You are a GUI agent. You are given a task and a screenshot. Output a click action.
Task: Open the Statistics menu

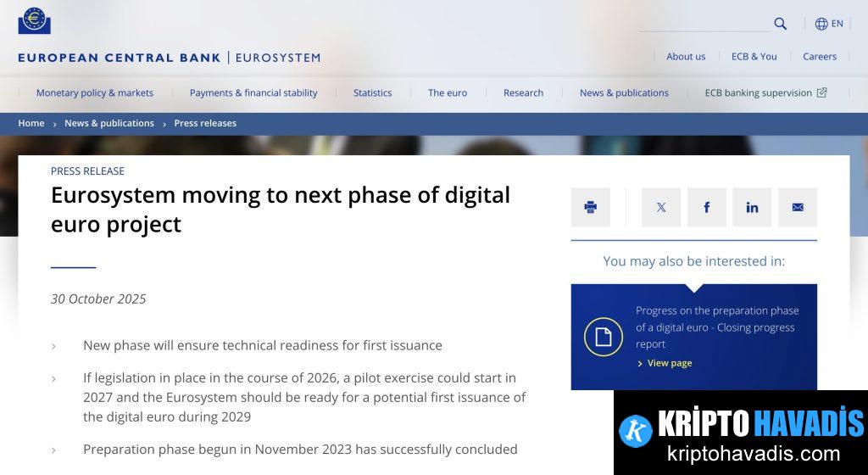click(373, 93)
